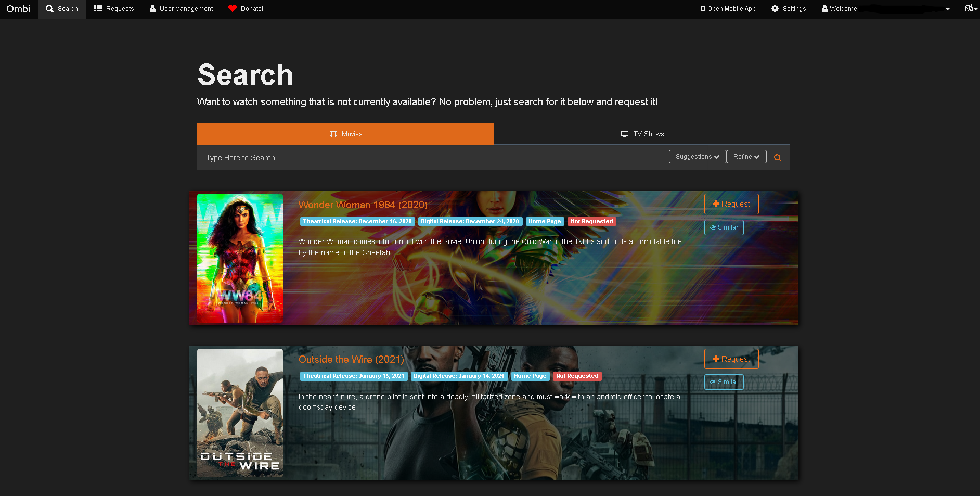Show movies similar to Wonder Woman 1984

click(x=724, y=227)
